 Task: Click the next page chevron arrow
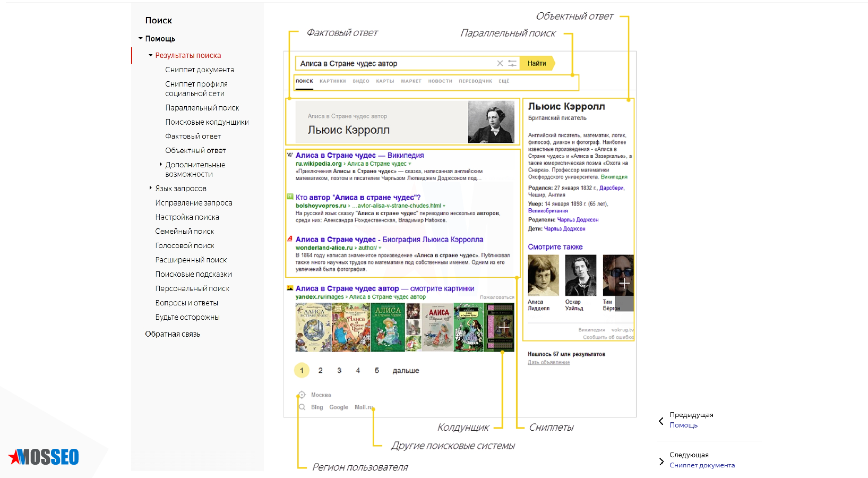[661, 461]
